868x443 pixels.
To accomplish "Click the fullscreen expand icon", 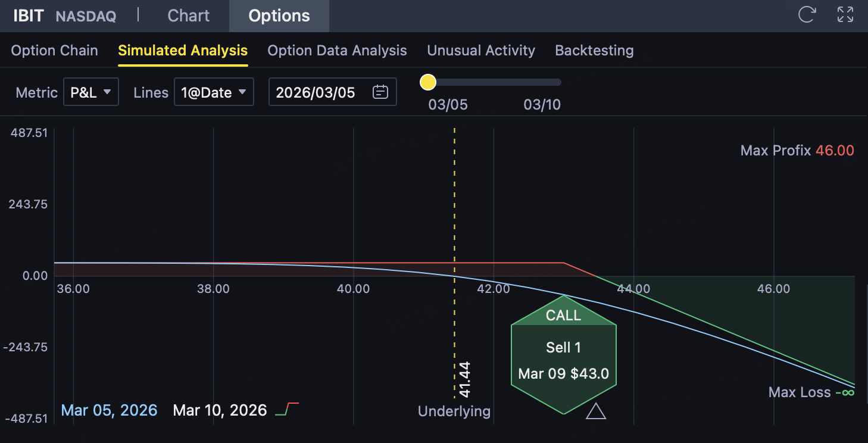I will coord(845,15).
